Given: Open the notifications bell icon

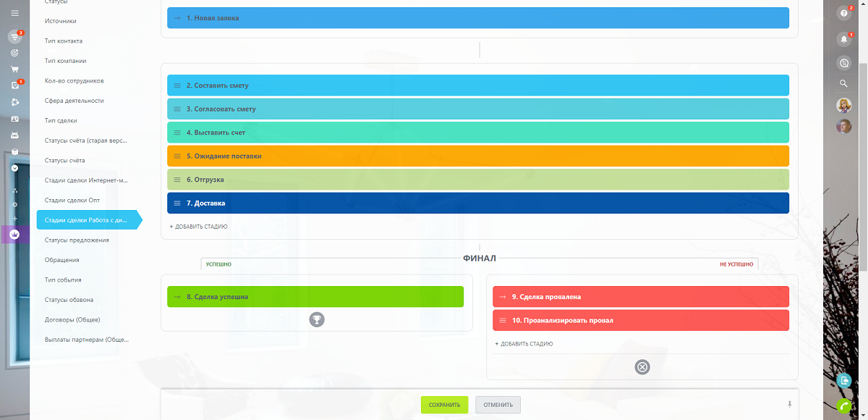Looking at the screenshot, I should point(843,39).
